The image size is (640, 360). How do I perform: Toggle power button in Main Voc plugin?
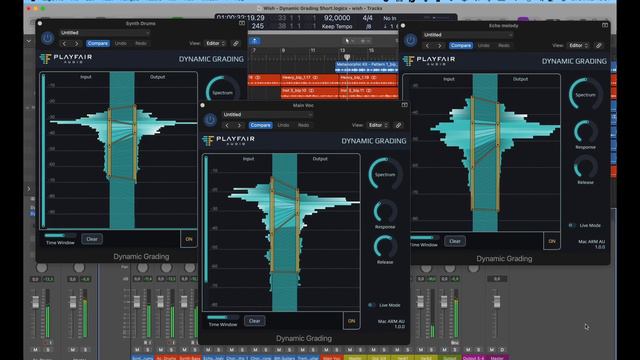point(210,120)
